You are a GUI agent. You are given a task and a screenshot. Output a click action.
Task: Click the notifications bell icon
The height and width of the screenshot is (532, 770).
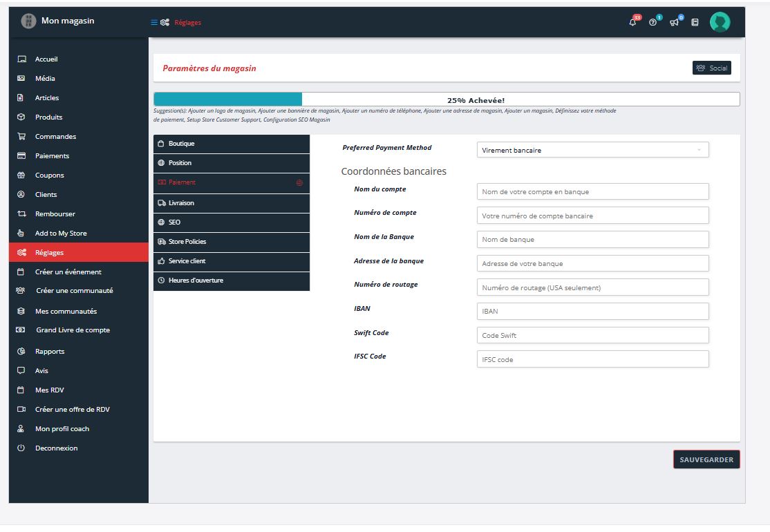click(x=632, y=23)
